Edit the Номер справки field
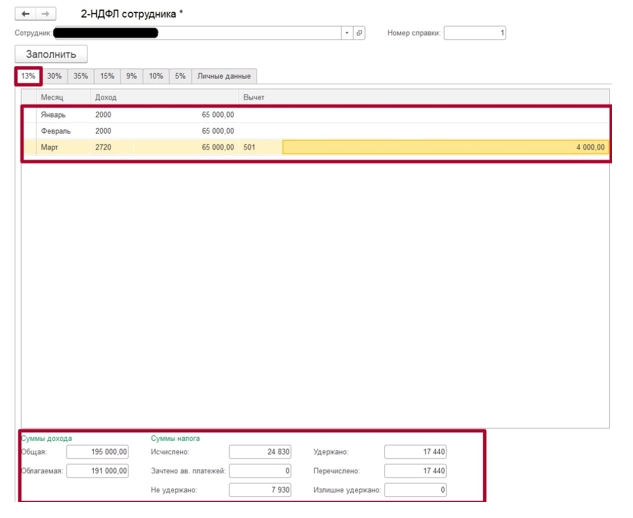This screenshot has width=633, height=518. pos(475,33)
